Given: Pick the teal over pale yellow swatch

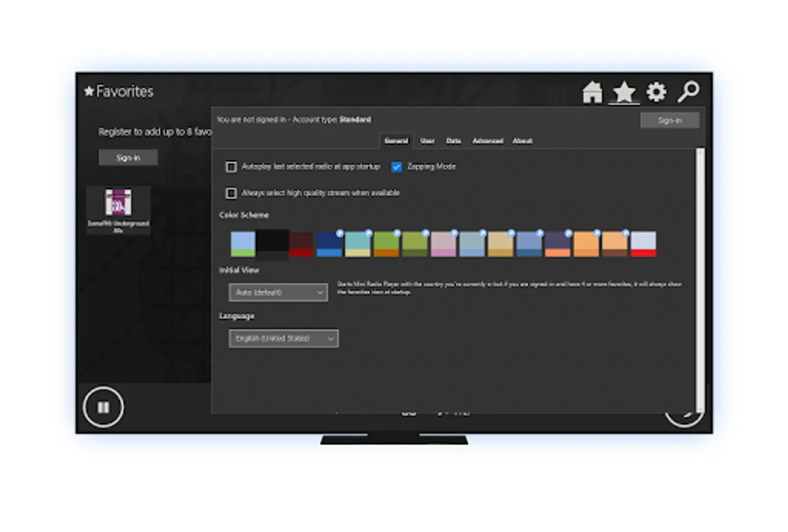Looking at the screenshot, I should [x=358, y=244].
